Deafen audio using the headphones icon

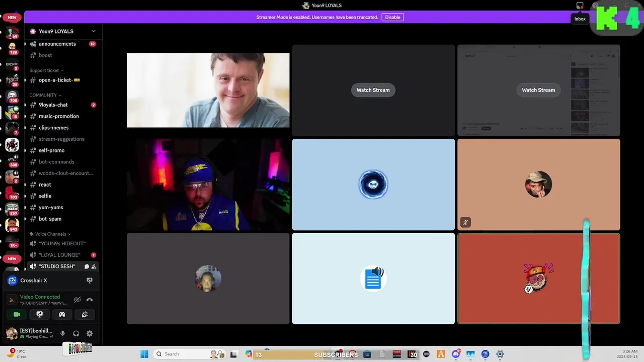(76, 333)
